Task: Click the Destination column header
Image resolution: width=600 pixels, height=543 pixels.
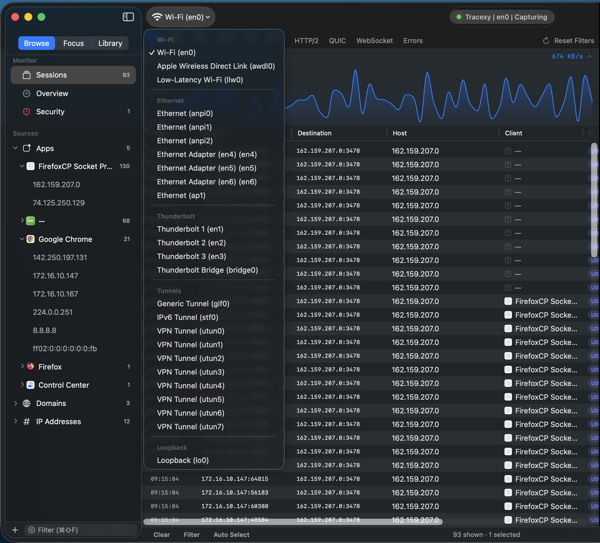Action: [x=315, y=133]
